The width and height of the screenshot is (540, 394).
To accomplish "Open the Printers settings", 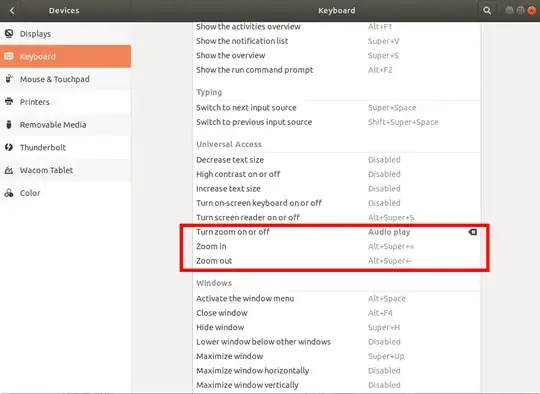I will (65, 102).
